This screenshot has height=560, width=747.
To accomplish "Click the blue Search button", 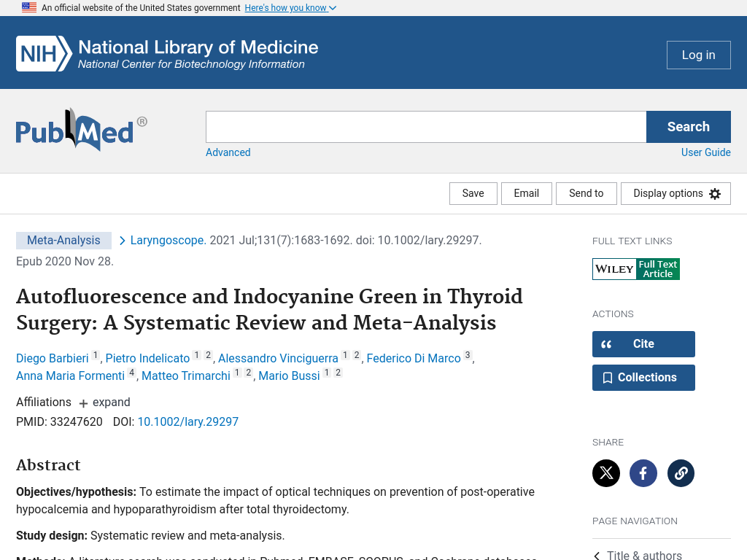I will (688, 127).
